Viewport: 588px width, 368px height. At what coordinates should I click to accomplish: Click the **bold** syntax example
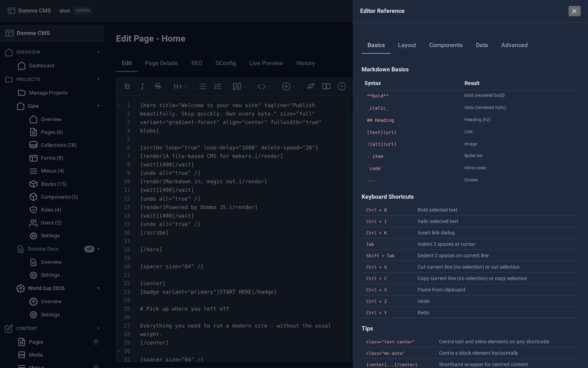[378, 96]
